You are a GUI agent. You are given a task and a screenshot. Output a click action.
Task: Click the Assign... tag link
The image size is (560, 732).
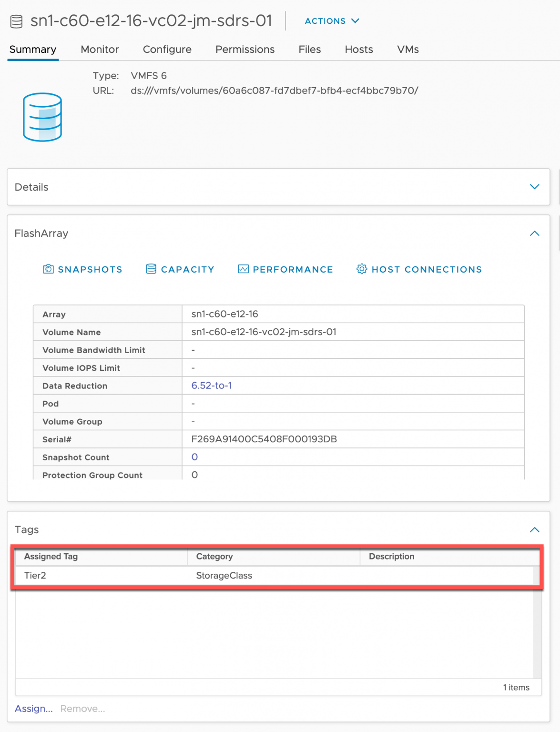point(33,709)
